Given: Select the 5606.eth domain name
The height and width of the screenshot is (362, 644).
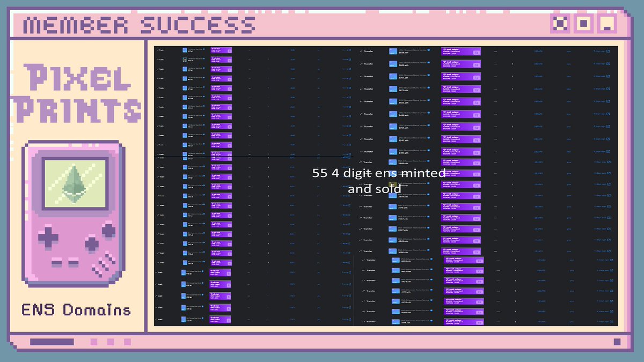Looking at the screenshot, I should (x=404, y=65).
